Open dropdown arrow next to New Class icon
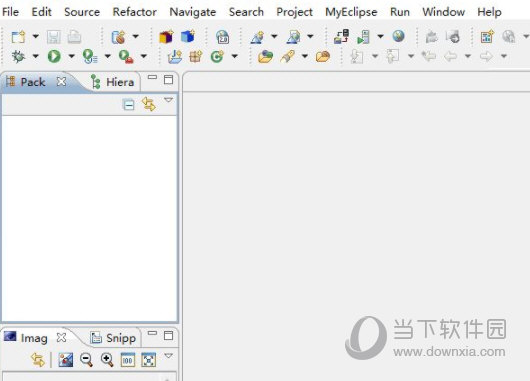Screen dimensions: 530x381 pos(234,56)
